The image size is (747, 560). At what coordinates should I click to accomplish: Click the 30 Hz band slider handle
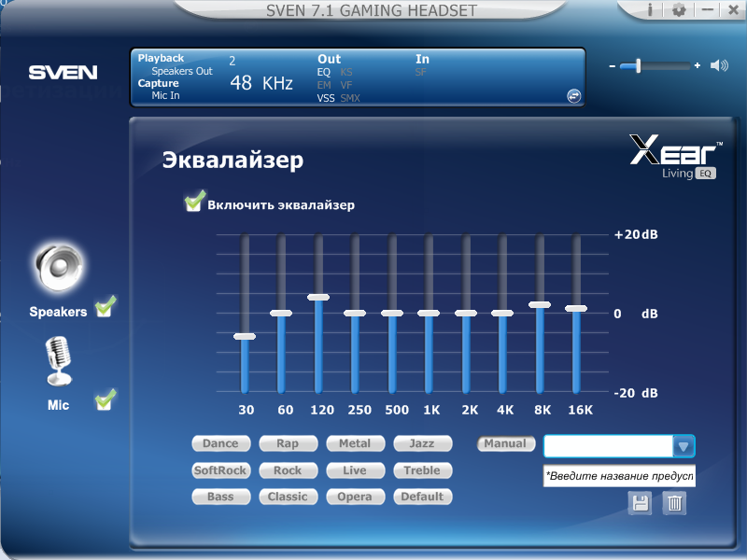click(245, 336)
